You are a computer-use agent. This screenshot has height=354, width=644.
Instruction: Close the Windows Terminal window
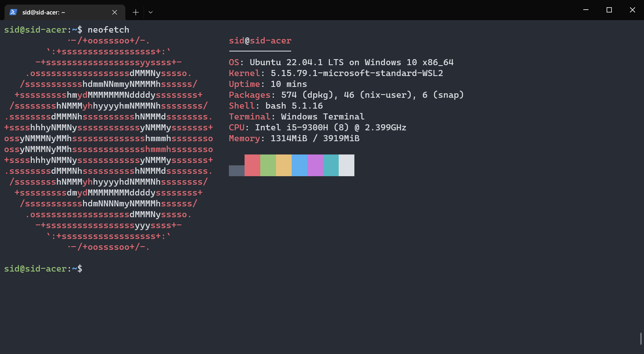632,10
